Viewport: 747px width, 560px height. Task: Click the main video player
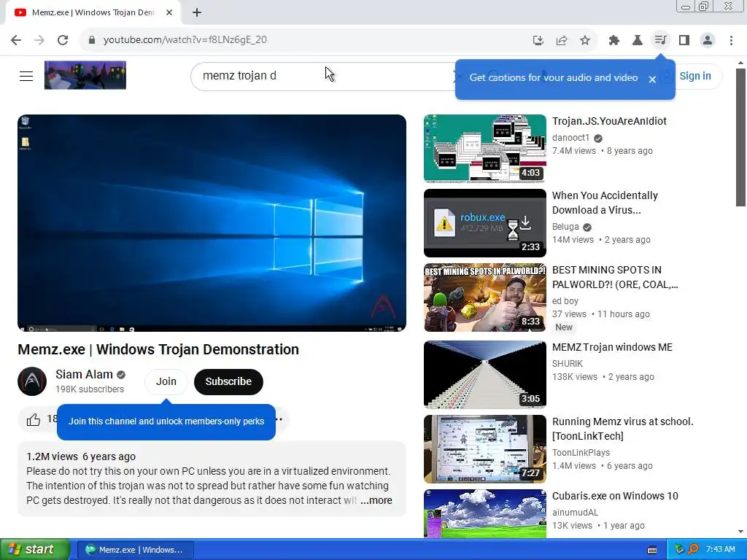tap(212, 223)
